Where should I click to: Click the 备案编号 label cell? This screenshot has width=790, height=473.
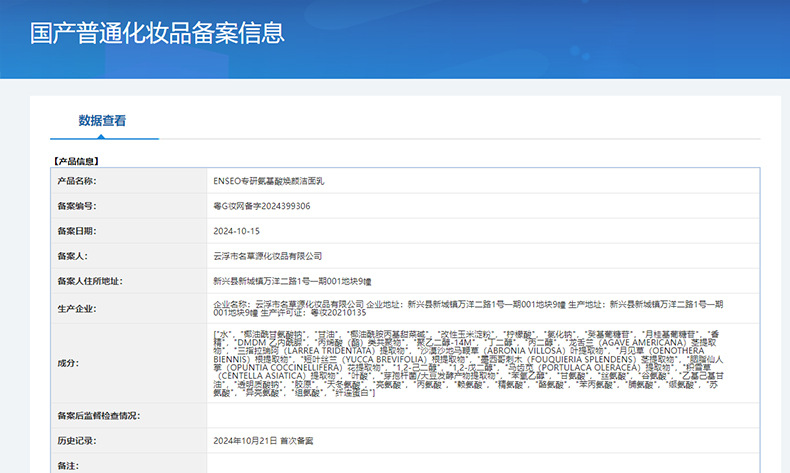point(128,206)
